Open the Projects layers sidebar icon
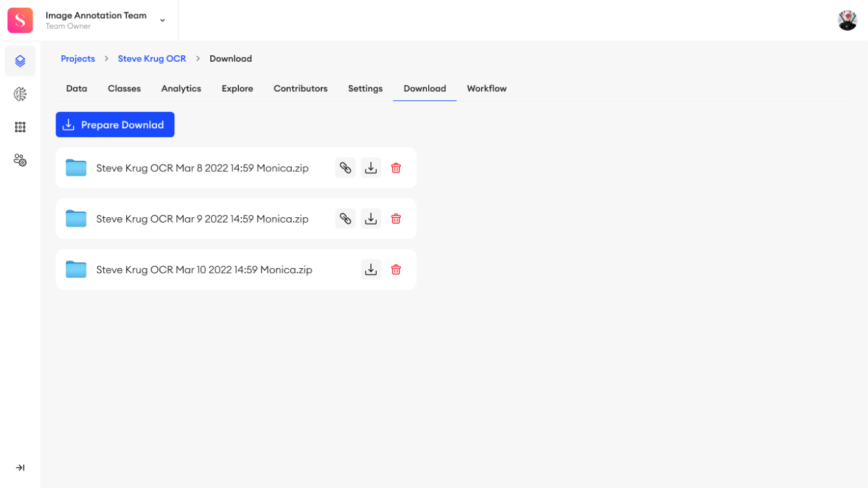This screenshot has height=488, width=868. click(20, 61)
